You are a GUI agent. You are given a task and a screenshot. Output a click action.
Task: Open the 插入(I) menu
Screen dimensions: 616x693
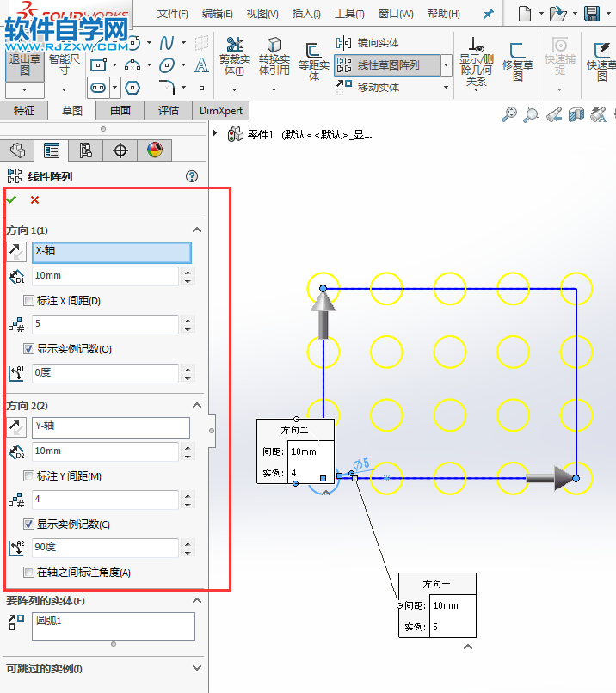click(306, 14)
